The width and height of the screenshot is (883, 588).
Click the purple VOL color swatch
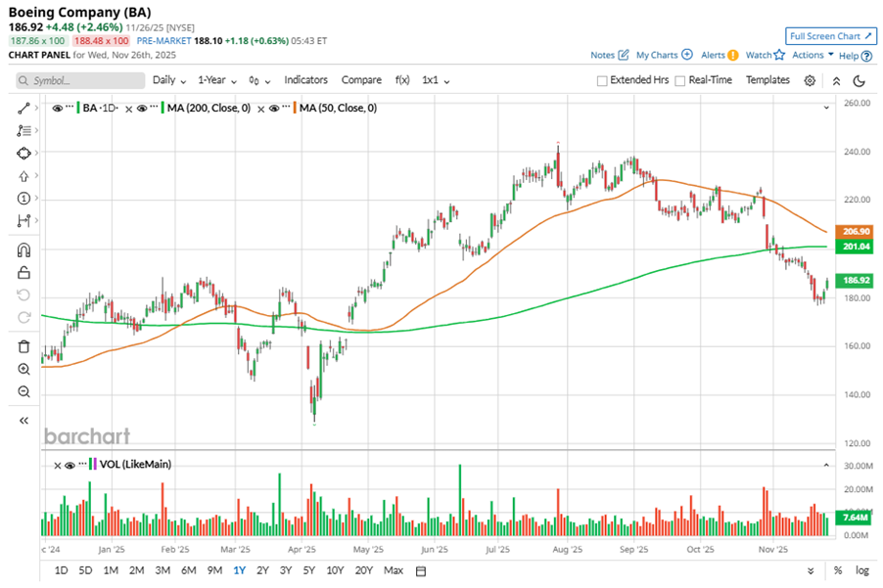[95, 465]
